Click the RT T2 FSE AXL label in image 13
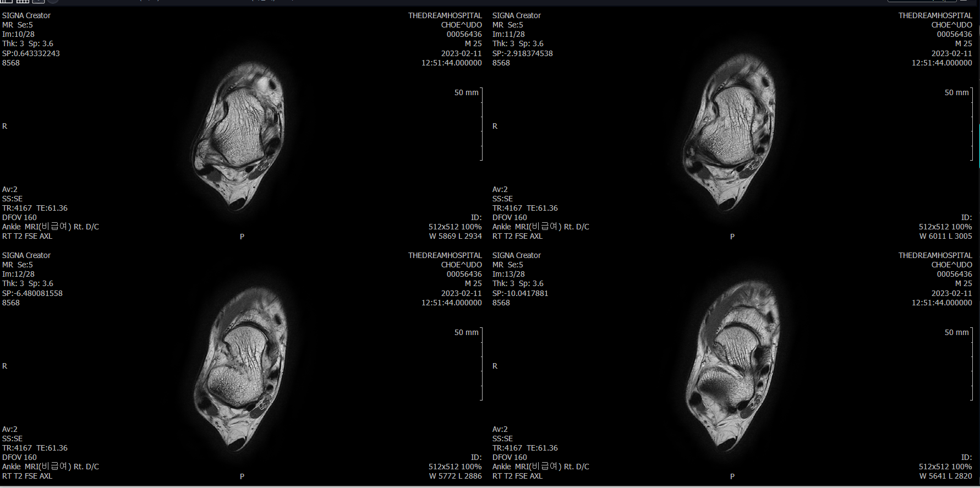Screen dimensions: 980x488 click(517, 476)
